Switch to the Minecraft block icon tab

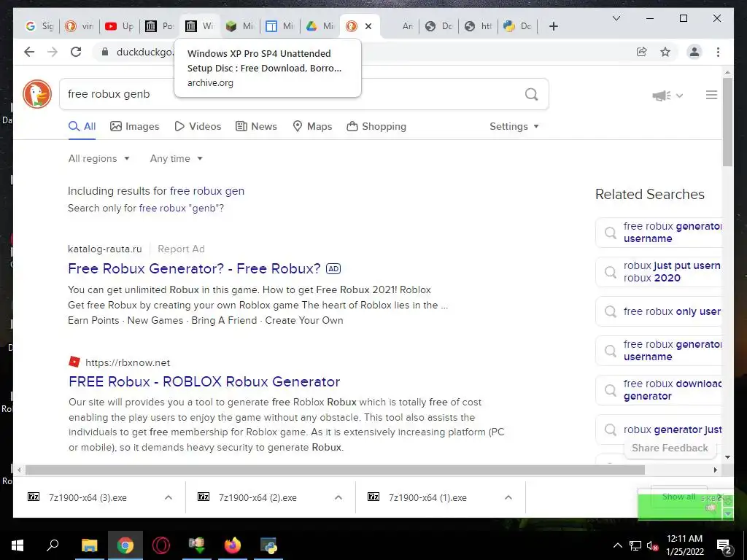[239, 26]
